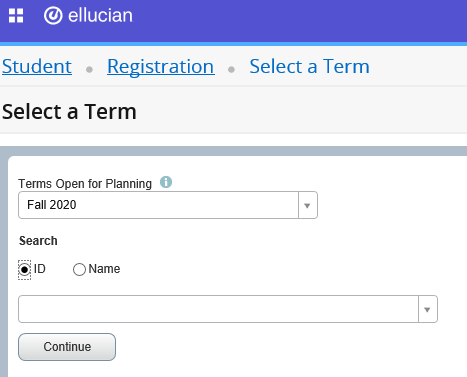This screenshot has height=377, width=467.
Task: Click the Ellucian circular logo icon
Action: click(x=53, y=16)
